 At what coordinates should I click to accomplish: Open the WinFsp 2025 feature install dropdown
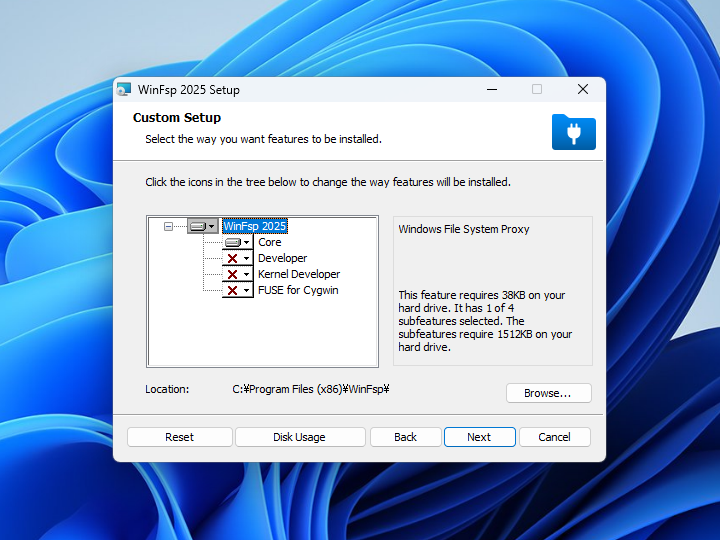pyautogui.click(x=202, y=226)
